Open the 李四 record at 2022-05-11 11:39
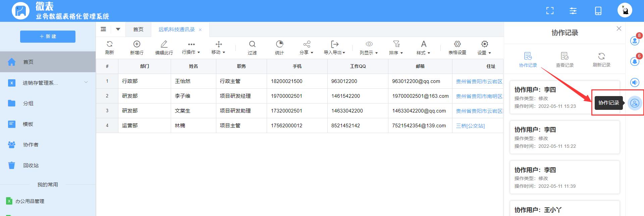The image size is (644, 216). (x=565, y=177)
